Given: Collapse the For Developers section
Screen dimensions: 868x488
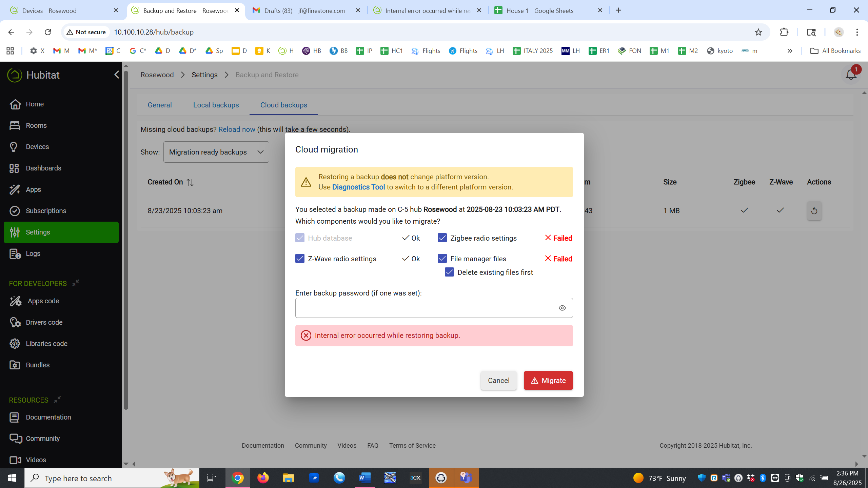Looking at the screenshot, I should click(76, 283).
